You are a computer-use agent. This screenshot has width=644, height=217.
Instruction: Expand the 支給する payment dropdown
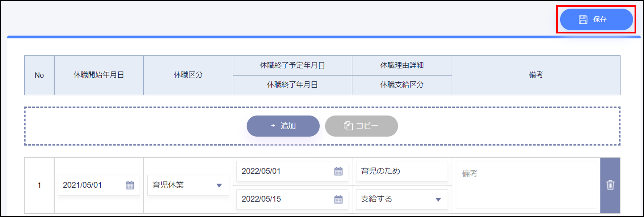point(438,200)
